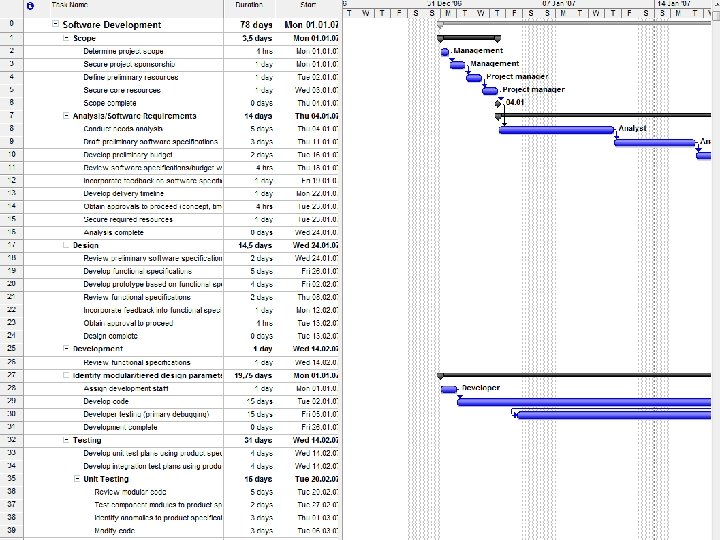Viewport: 720px width, 540px height.
Task: Select the Secure required resources task name
Action: [x=128, y=219]
